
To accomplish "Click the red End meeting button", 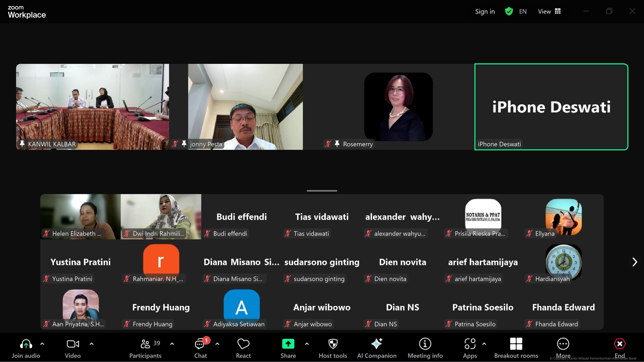I will click(620, 344).
